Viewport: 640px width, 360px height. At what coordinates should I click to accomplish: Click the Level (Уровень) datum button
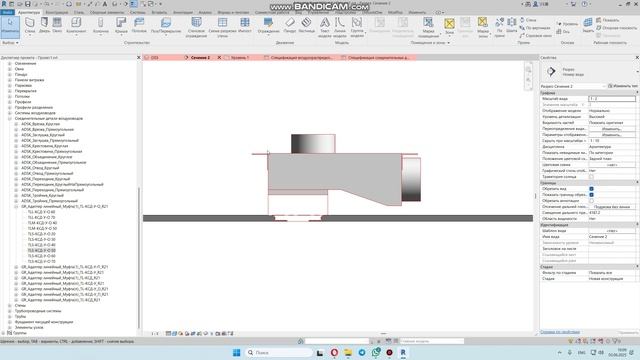tap(568, 24)
